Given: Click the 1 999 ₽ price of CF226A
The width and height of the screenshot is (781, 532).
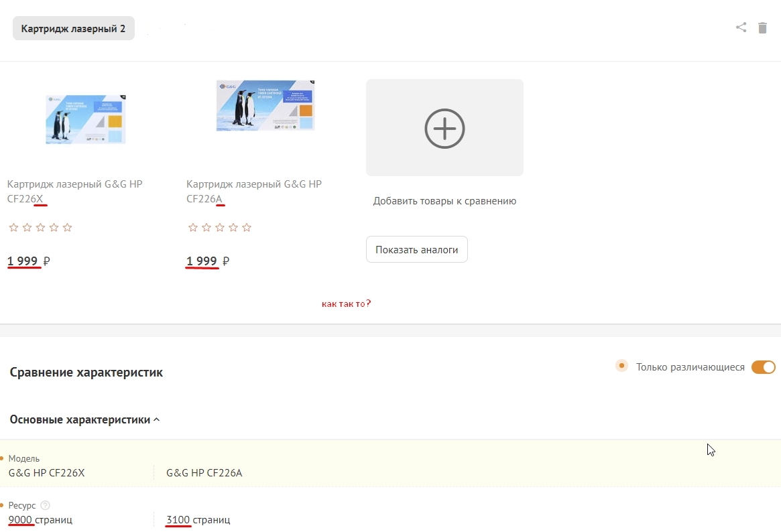Looking at the screenshot, I should [208, 261].
